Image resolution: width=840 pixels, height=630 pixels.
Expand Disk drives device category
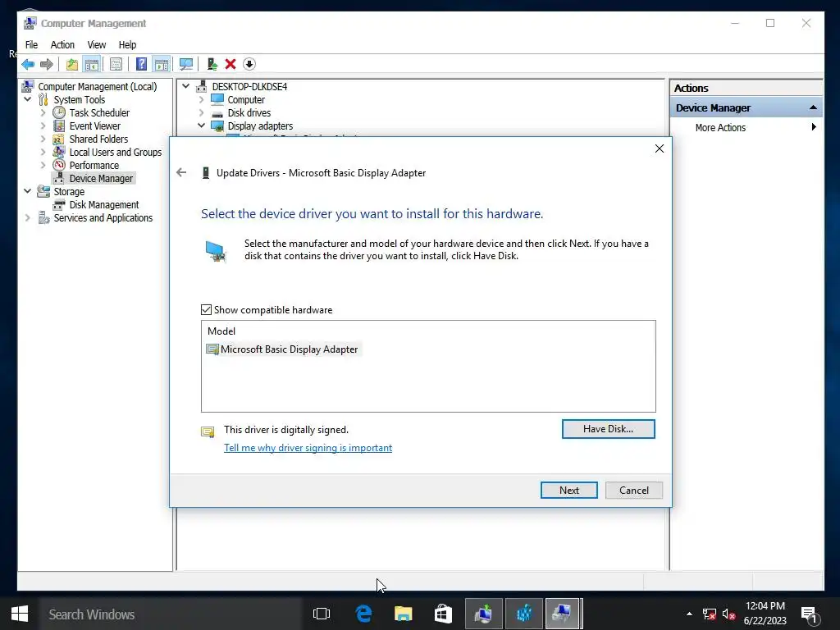tap(202, 112)
